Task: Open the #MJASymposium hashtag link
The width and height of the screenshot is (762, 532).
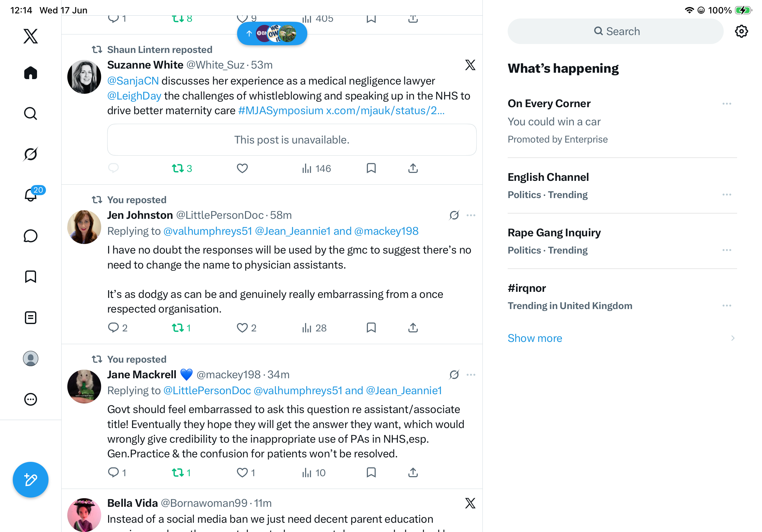Action: [x=280, y=110]
